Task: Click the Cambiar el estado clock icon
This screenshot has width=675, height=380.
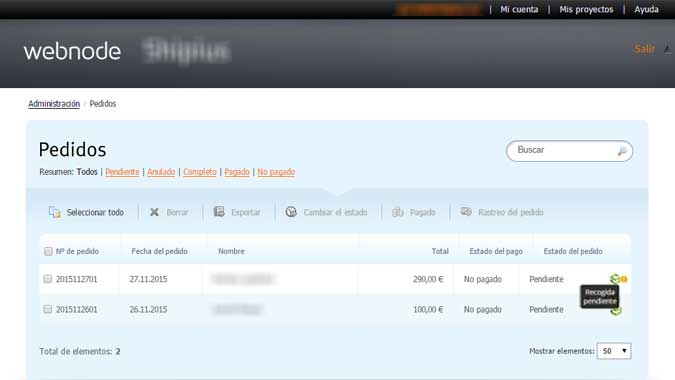Action: pyautogui.click(x=291, y=212)
